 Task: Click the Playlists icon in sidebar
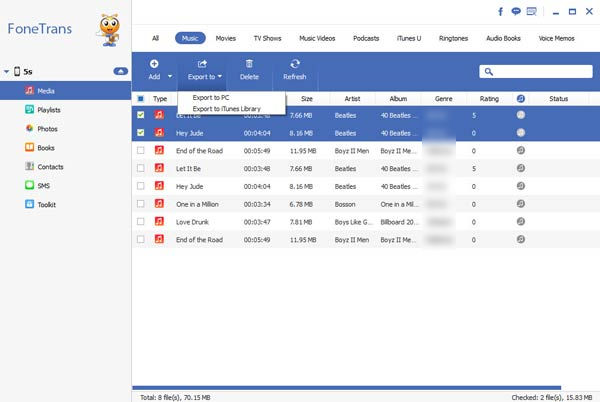[29, 110]
